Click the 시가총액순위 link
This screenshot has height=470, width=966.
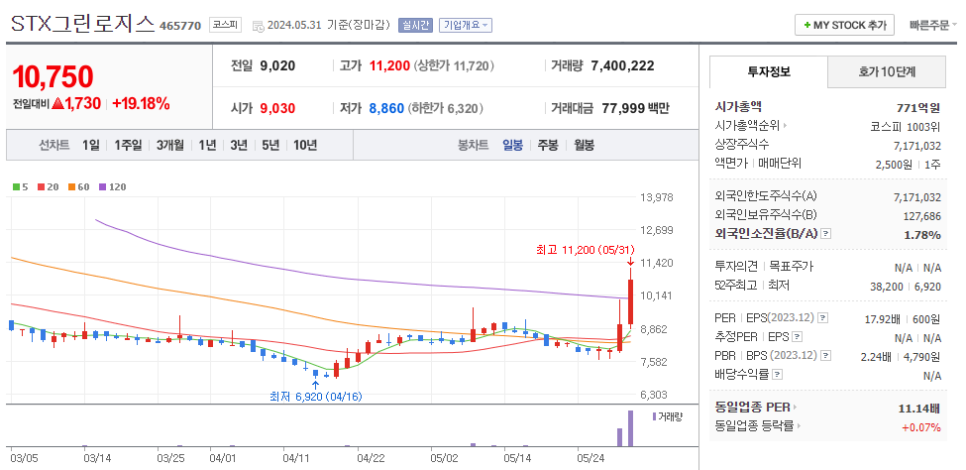[x=747, y=126]
